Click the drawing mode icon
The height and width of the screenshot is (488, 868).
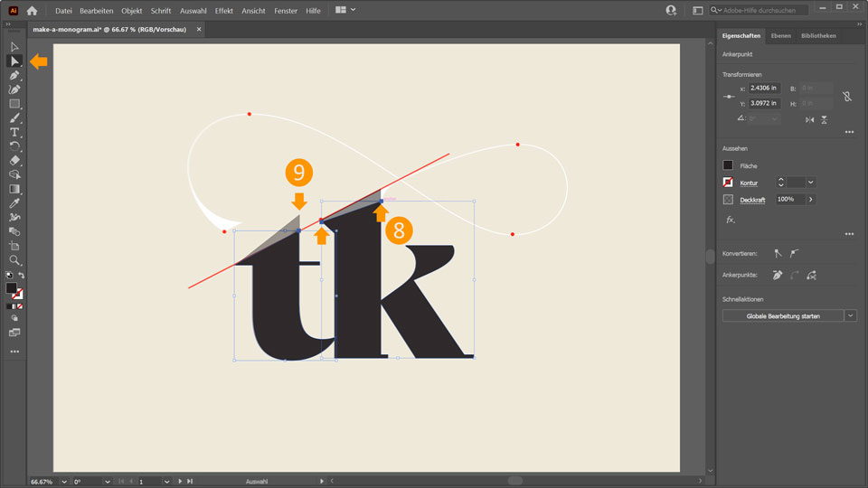[x=14, y=319]
